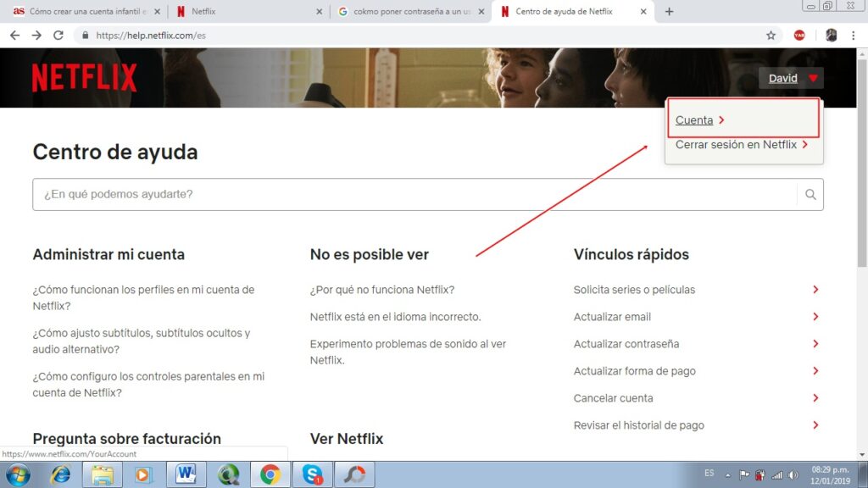Click the 'Ver Netflix' section heading
Screen dimensions: 868x488
pyautogui.click(x=347, y=438)
